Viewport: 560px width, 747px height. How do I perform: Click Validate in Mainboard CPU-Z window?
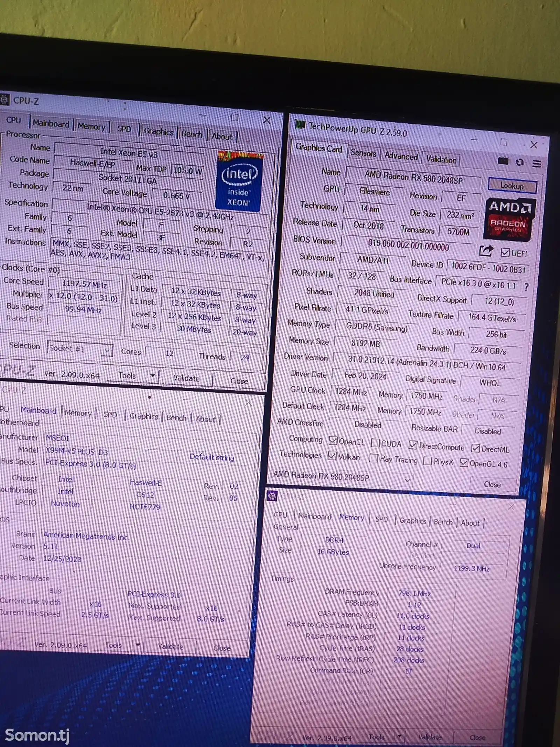pyautogui.click(x=170, y=646)
